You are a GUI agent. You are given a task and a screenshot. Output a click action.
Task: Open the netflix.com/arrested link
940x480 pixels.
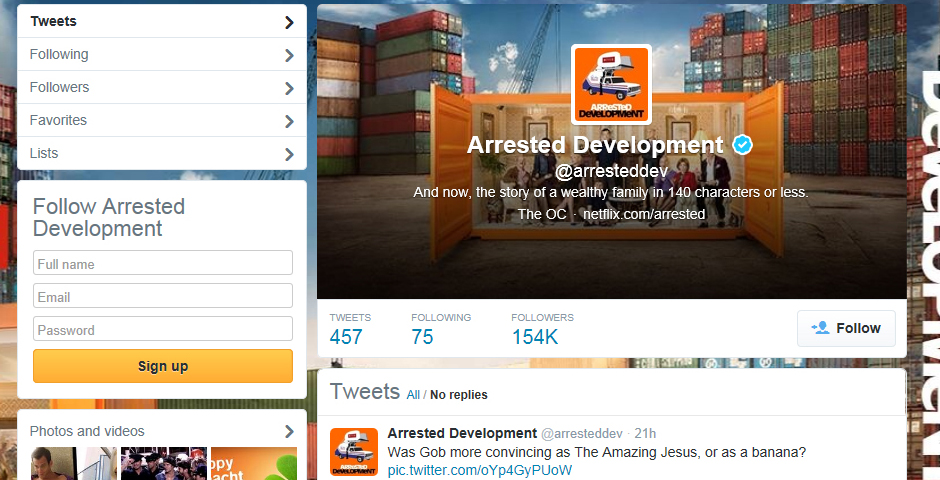coord(644,214)
